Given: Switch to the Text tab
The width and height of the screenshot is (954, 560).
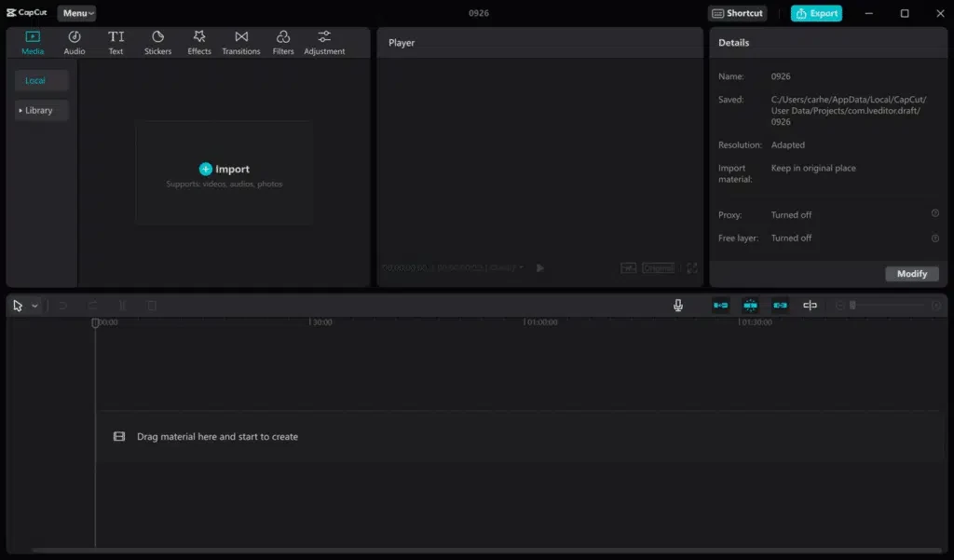Looking at the screenshot, I should pyautogui.click(x=116, y=42).
